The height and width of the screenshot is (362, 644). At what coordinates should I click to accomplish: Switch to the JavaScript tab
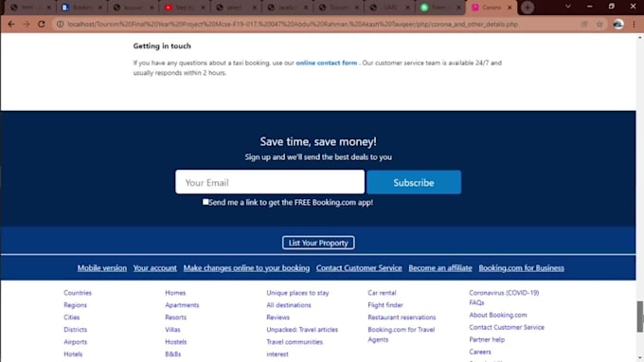coord(287,8)
